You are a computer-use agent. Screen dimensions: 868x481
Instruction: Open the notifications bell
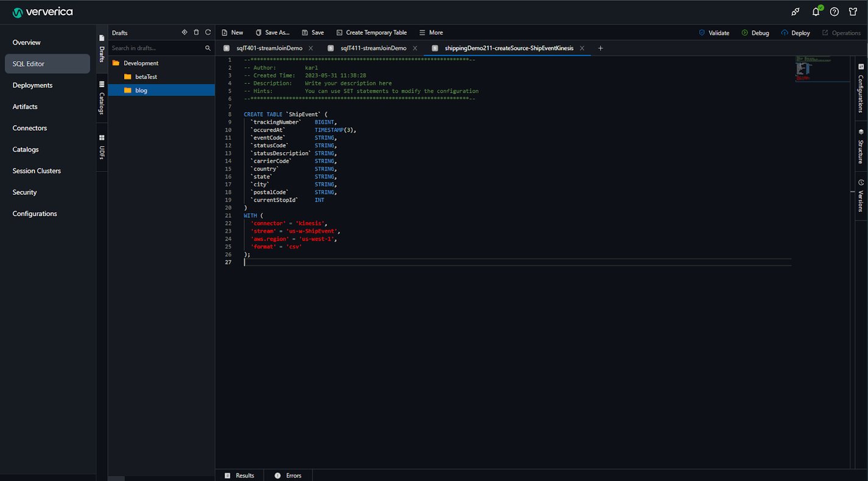[816, 12]
